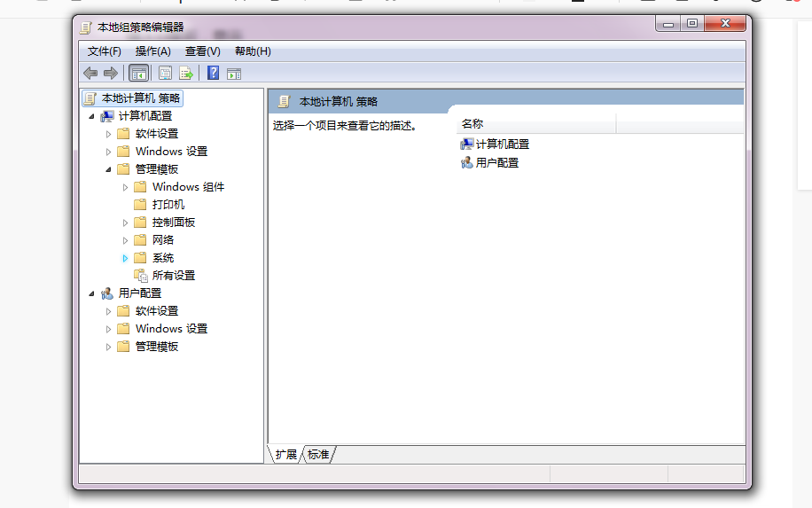
Task: Collapse 管理模板 under 计算机配置
Action: [108, 169]
